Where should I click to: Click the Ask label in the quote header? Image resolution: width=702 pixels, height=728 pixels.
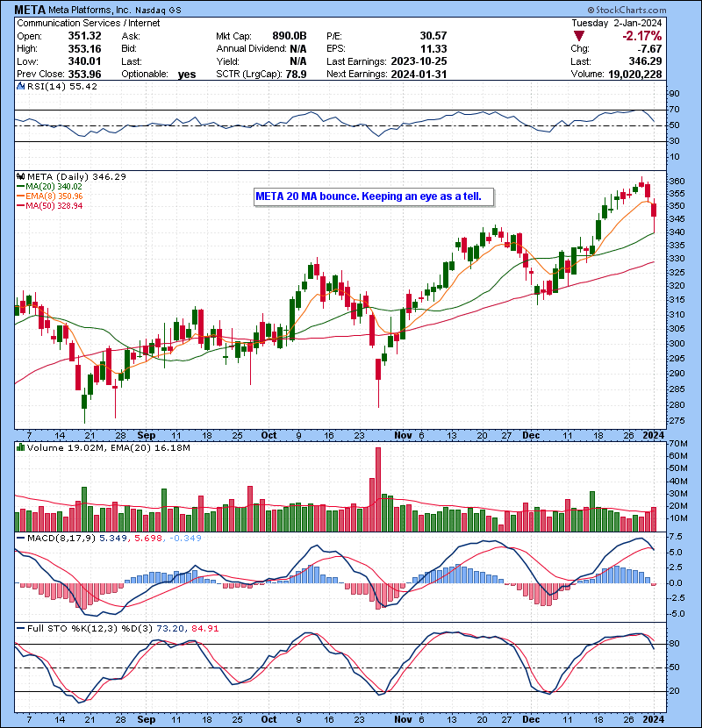[131, 36]
